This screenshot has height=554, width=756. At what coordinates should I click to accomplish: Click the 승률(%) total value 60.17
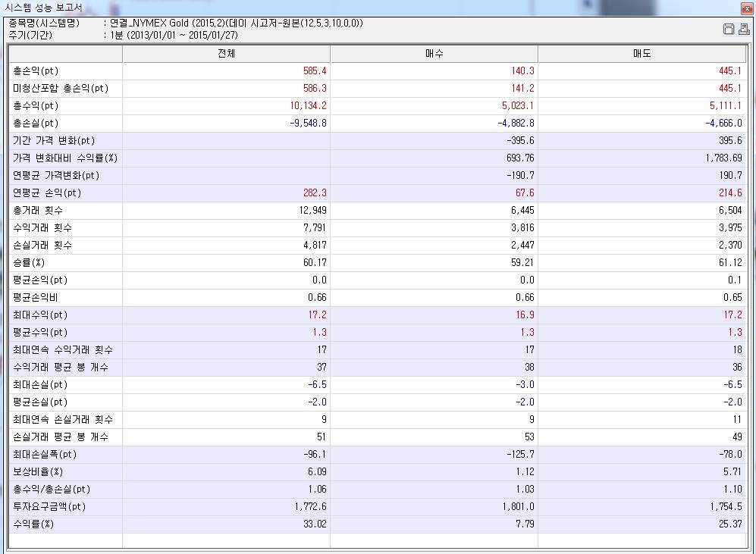(315, 263)
